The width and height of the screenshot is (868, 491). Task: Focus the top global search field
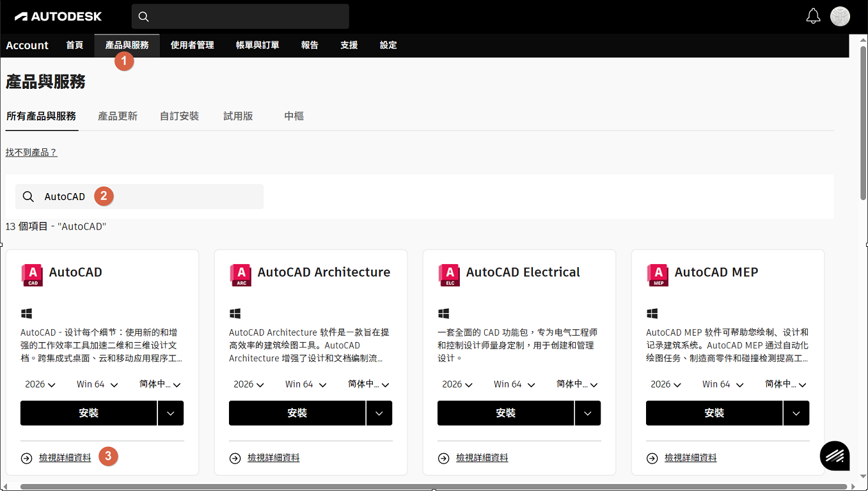coord(241,17)
